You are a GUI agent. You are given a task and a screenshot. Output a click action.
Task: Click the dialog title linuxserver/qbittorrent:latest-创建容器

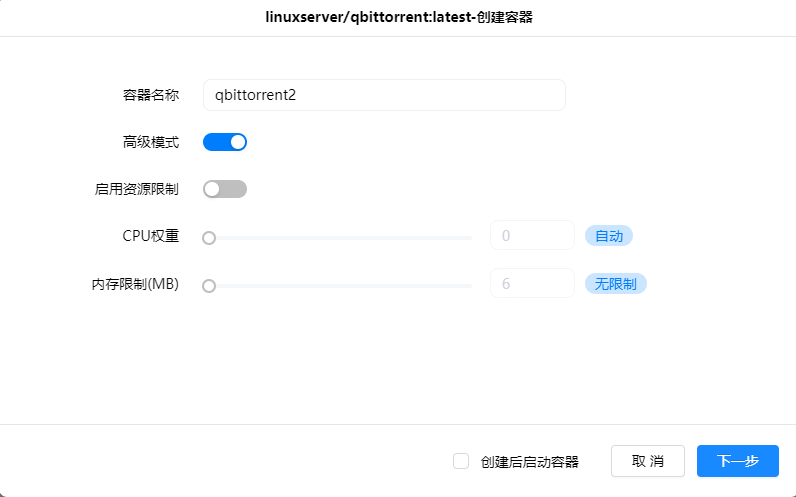[x=398, y=18]
